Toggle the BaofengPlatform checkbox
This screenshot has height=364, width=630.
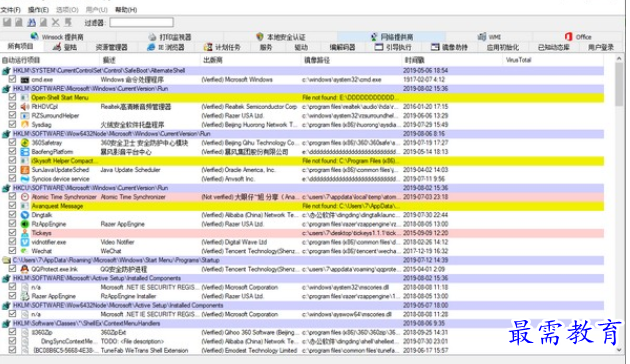click(x=12, y=151)
